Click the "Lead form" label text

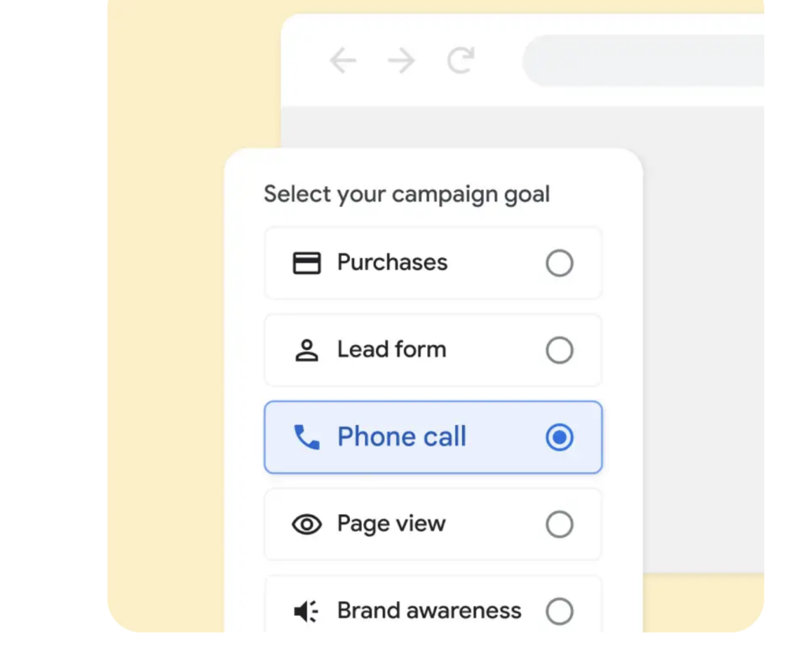[391, 349]
